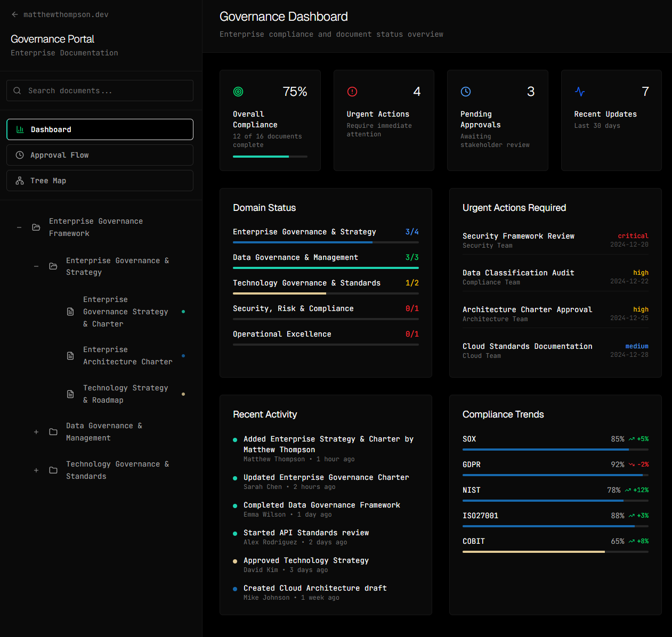Click the Pending Approvals card

[497, 120]
